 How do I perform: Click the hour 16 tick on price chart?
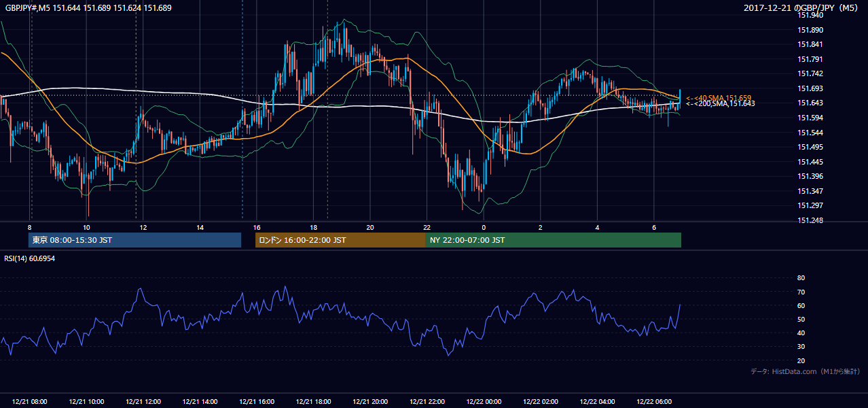[256, 227]
